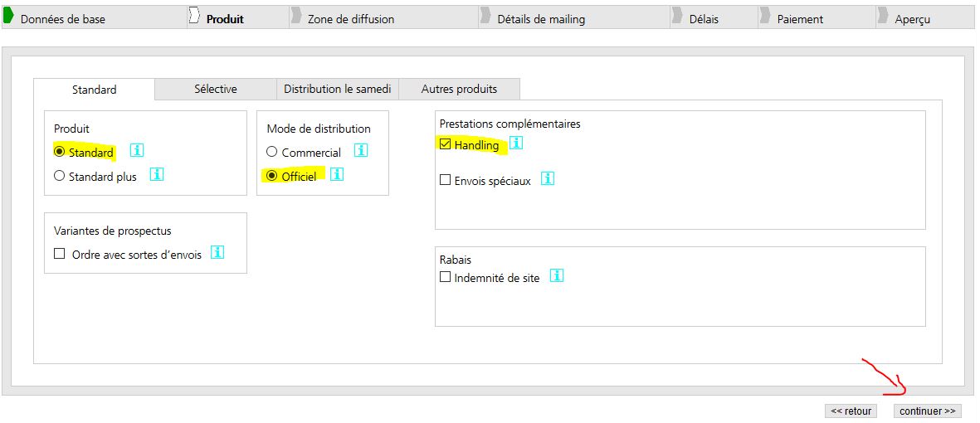This screenshot has height=423, width=980.
Task: Show info for Officiel distribution mode
Action: pos(337,175)
